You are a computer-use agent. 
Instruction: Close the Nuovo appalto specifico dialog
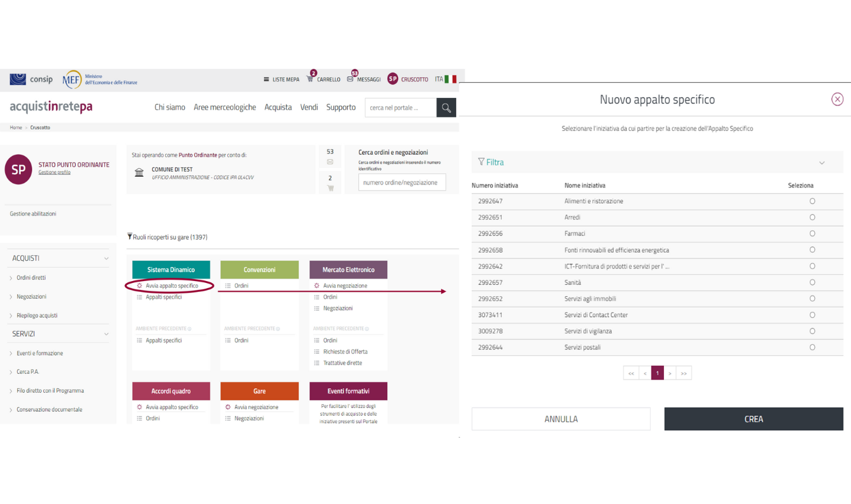click(x=837, y=99)
